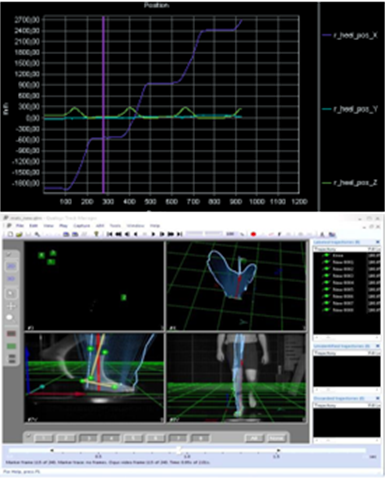Collapse the Unidentified trajectories panel
385x479 pixels.
pos(378,346)
